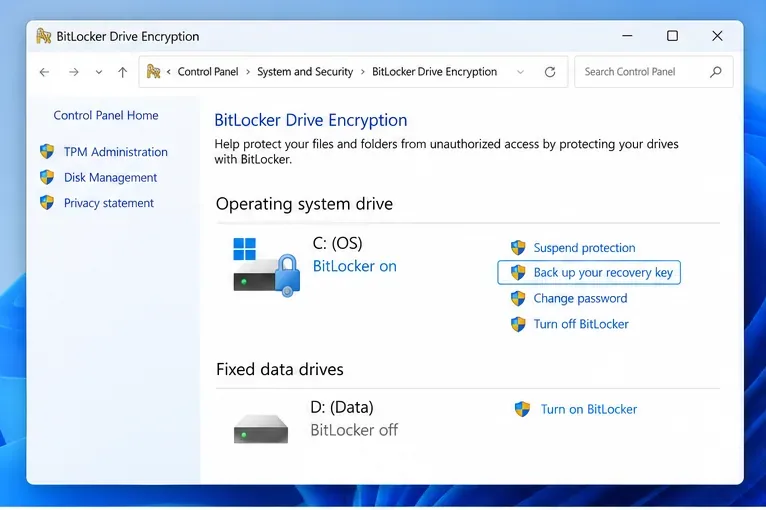Go forward with the forward arrow
766x510 pixels.
coord(74,72)
